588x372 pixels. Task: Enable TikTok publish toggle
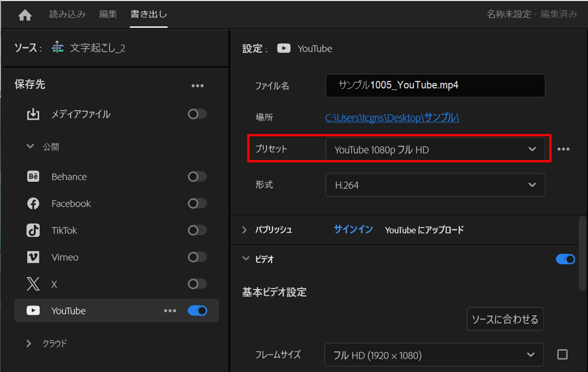(x=197, y=230)
